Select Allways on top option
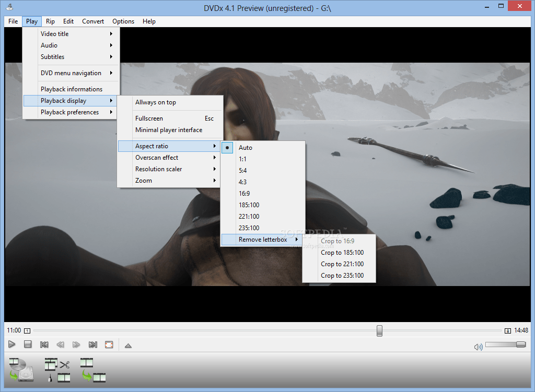The width and height of the screenshot is (535, 392). coord(156,102)
